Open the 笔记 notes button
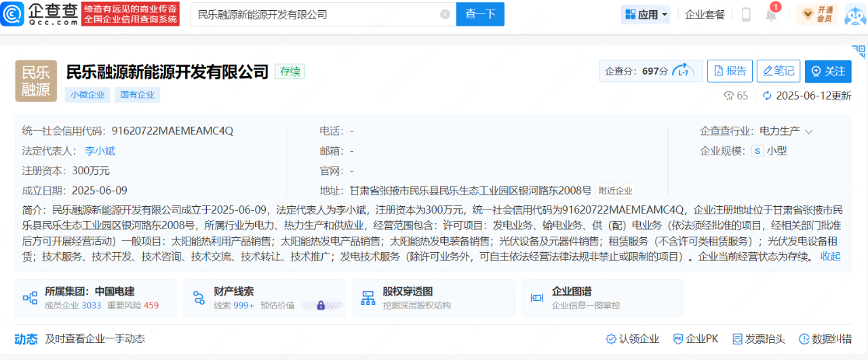This screenshot has width=868, height=360. pos(778,71)
